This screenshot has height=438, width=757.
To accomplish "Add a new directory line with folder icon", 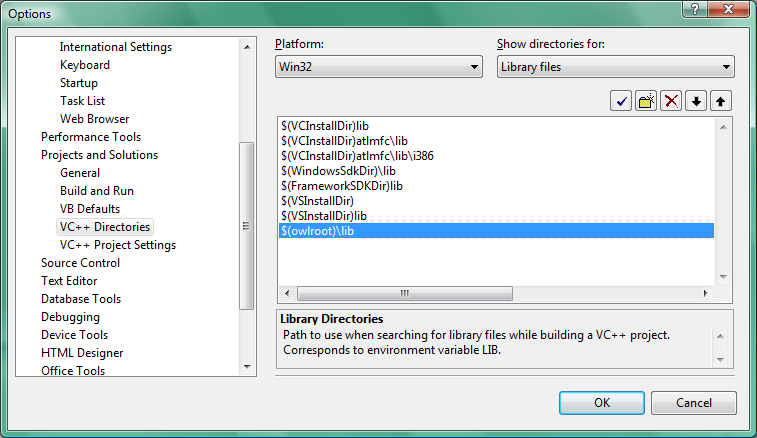I will pyautogui.click(x=646, y=101).
